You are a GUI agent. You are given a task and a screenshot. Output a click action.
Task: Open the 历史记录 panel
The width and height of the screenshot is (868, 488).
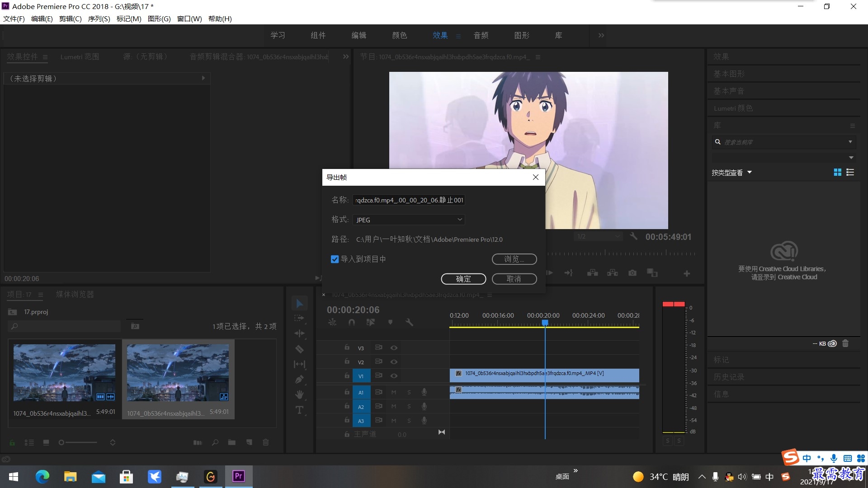(x=729, y=377)
